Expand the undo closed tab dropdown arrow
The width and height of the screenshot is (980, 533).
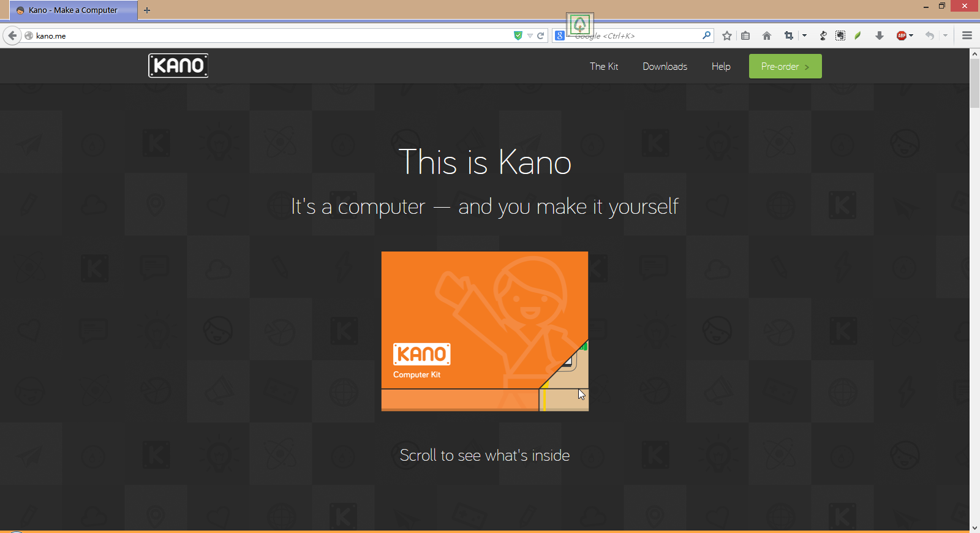945,36
